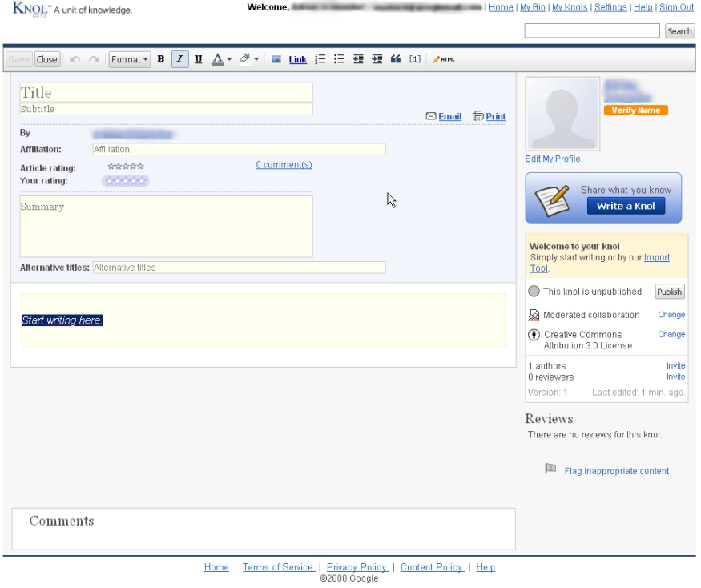This screenshot has height=588, width=701.
Task: Apply blockquote formatting
Action: pyautogui.click(x=396, y=59)
